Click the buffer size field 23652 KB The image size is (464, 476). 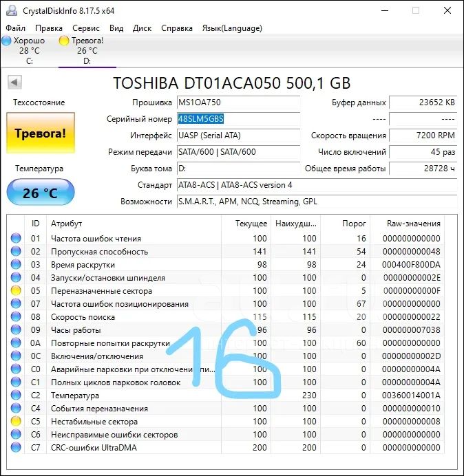423,102
